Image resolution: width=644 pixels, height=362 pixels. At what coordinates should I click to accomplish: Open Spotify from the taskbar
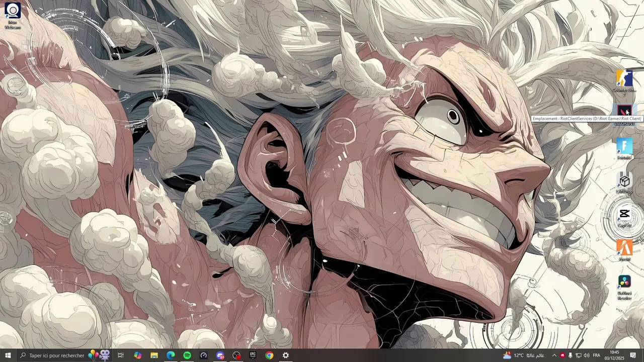187,355
